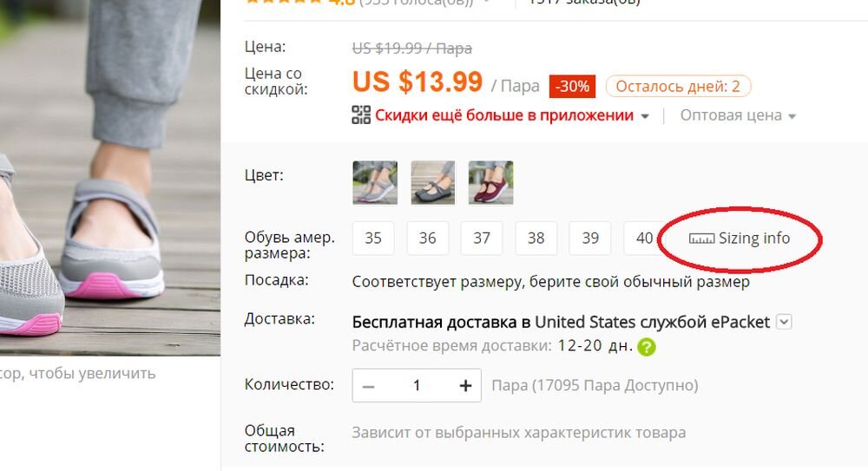Choose shoe size 35

click(x=373, y=238)
